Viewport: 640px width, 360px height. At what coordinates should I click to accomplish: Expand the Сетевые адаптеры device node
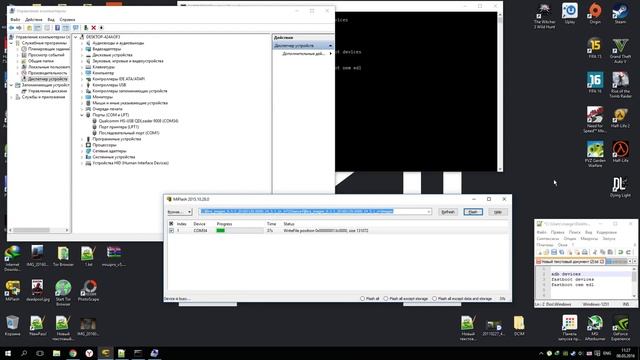82,151
